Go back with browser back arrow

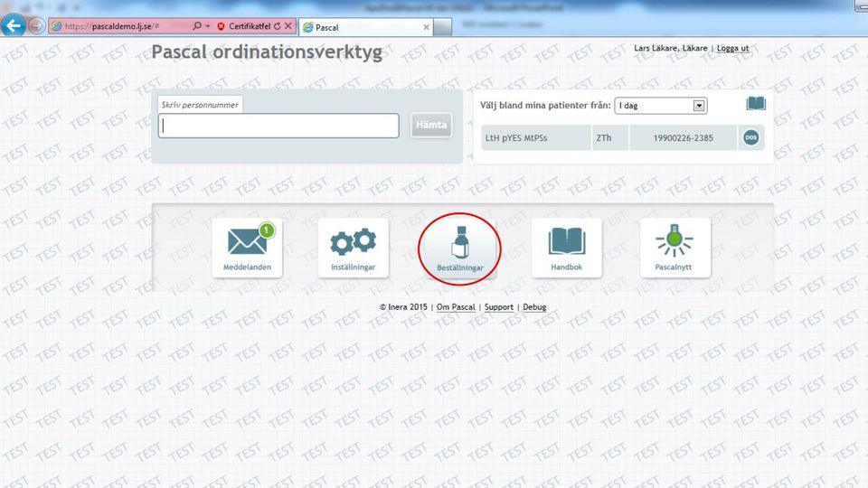14,25
